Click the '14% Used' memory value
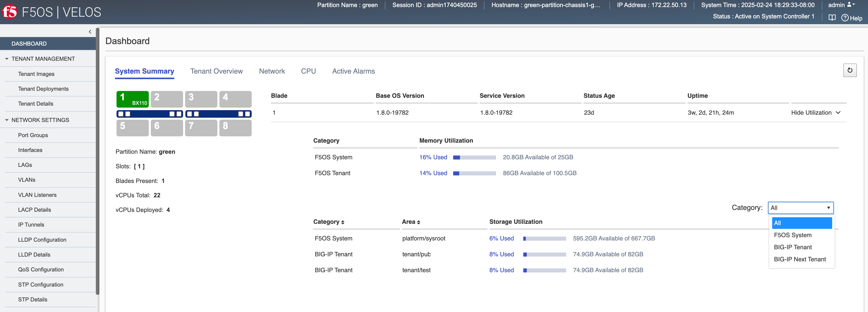 pos(433,173)
